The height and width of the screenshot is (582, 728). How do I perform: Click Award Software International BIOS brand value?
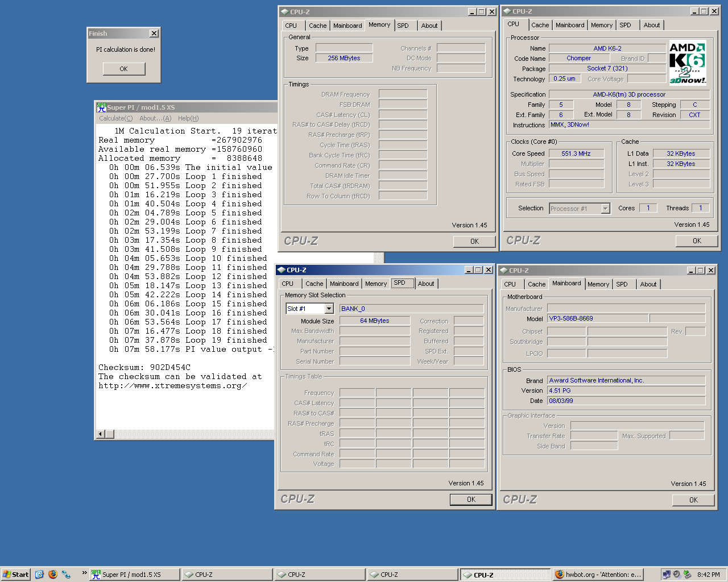[626, 380]
